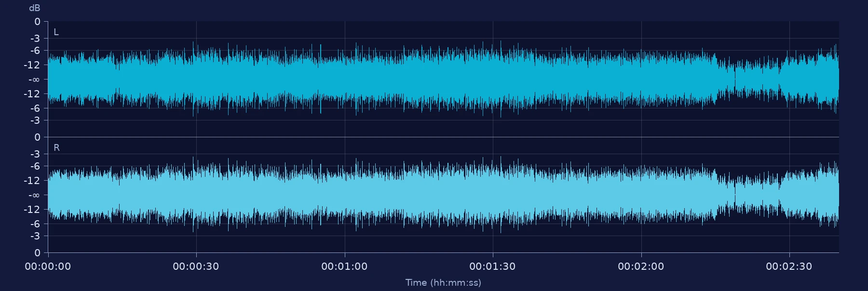Click the dB unit label
This screenshot has height=291, width=868.
coord(35,8)
